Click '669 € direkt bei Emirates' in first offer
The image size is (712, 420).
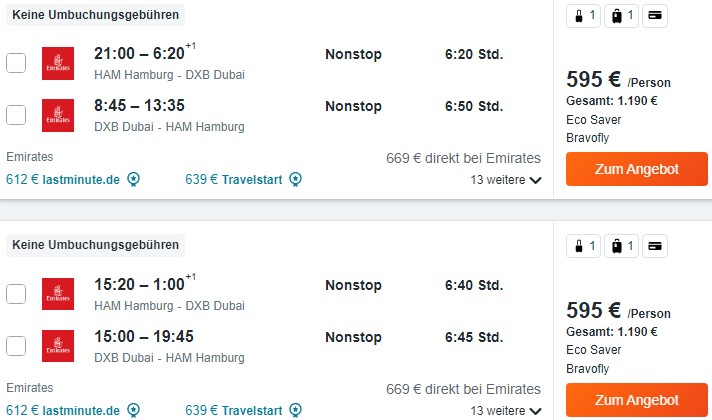point(463,158)
